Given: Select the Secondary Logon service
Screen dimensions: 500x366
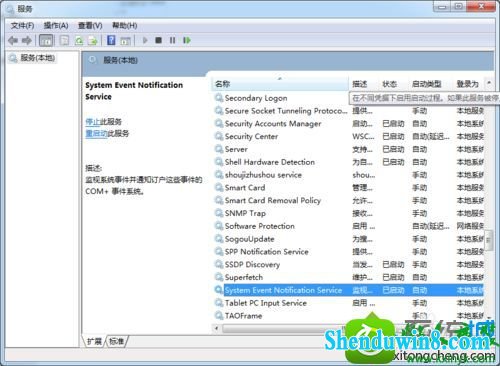Looking at the screenshot, I should (256, 98).
